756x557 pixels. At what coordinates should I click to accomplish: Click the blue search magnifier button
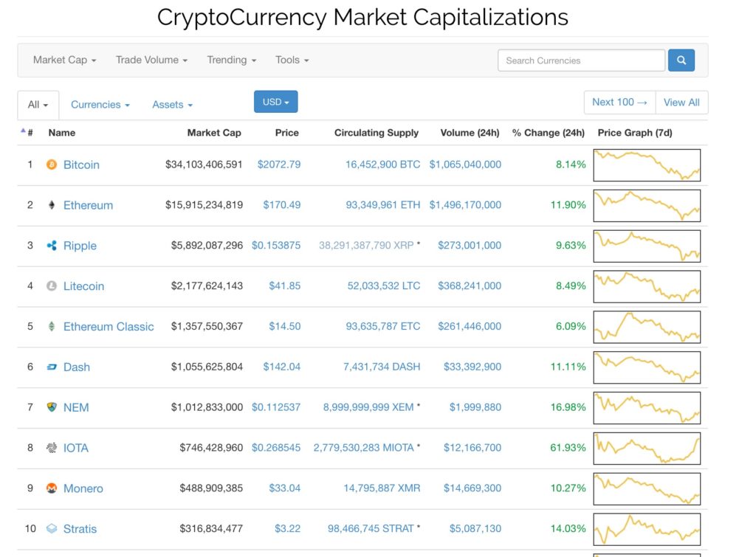[x=681, y=60]
